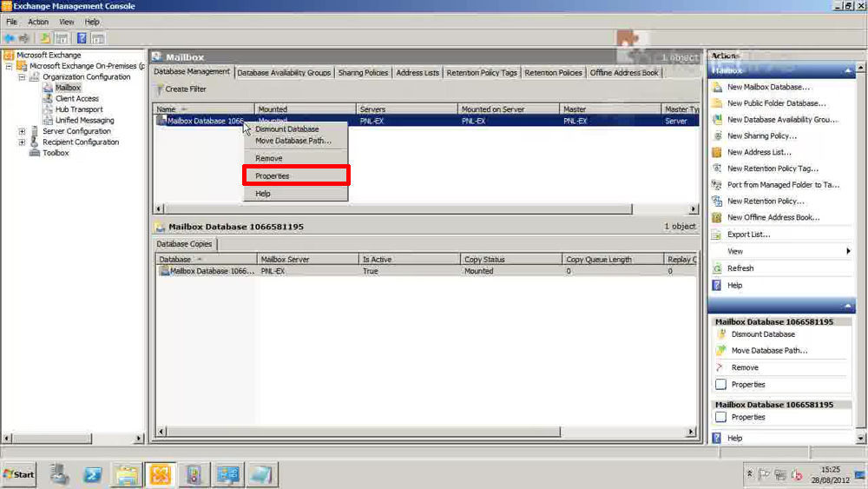Click the Export List icon
The image size is (868, 489).
[717, 235]
